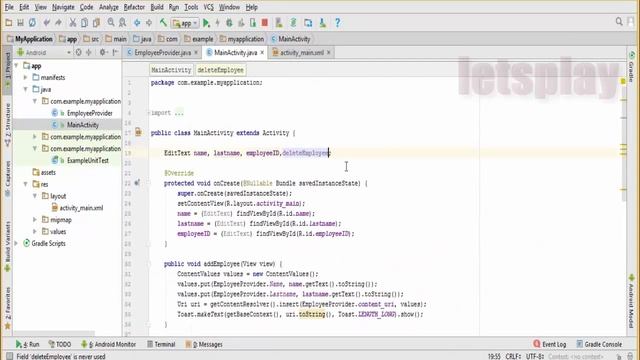Switch to the activity_main.xml editor tab
This screenshot has height=360, width=640.
point(302,53)
